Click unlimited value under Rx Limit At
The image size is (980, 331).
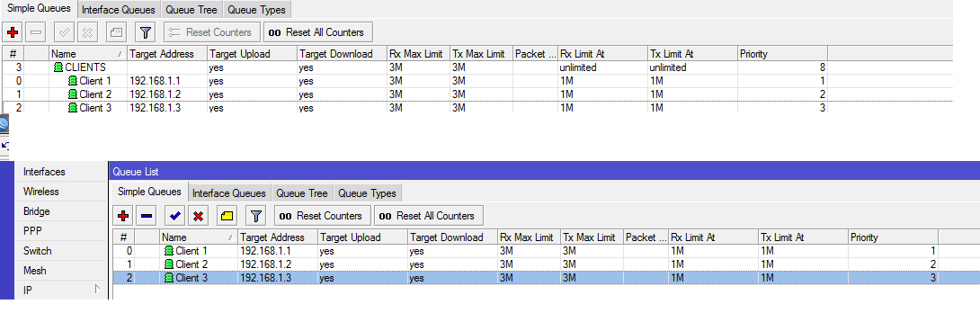click(579, 67)
